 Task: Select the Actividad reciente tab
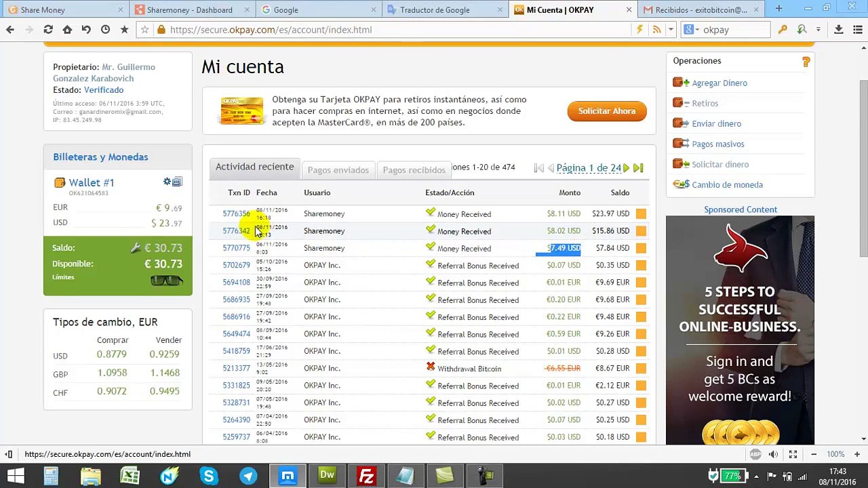pos(254,167)
